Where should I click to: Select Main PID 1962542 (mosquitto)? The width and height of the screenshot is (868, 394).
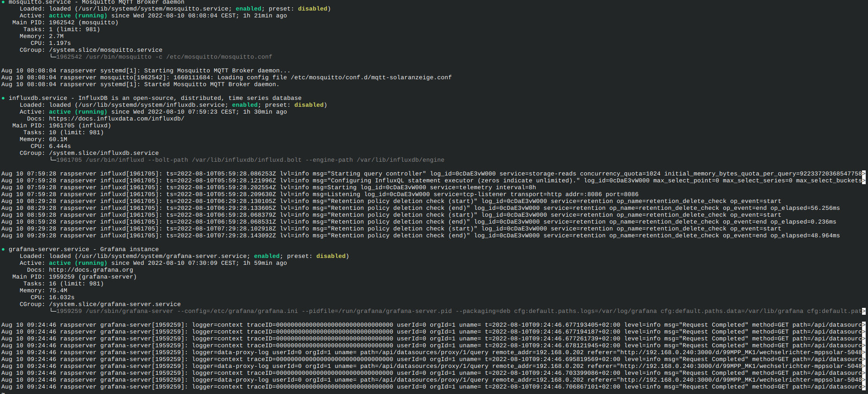84,22
